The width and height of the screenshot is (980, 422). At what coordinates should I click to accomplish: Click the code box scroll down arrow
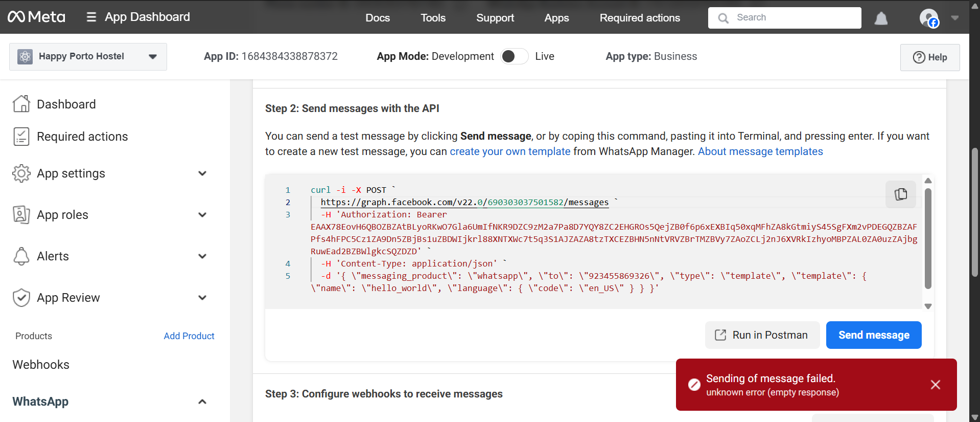[928, 306]
